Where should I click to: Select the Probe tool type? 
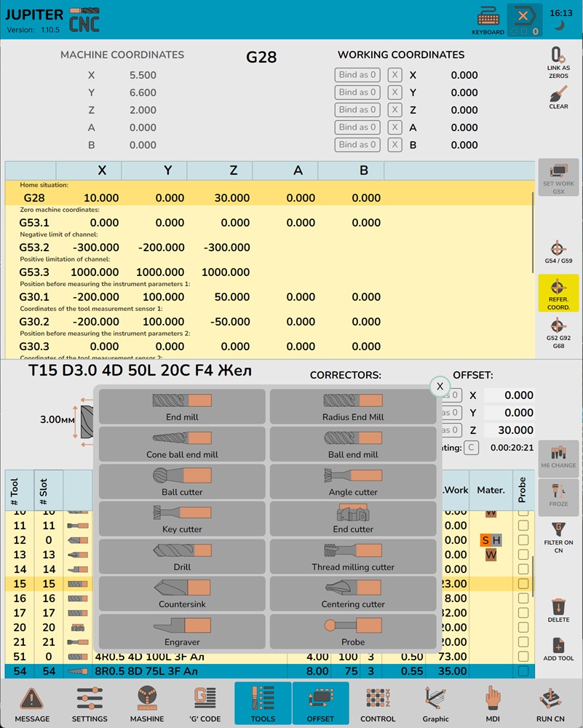pyautogui.click(x=353, y=631)
